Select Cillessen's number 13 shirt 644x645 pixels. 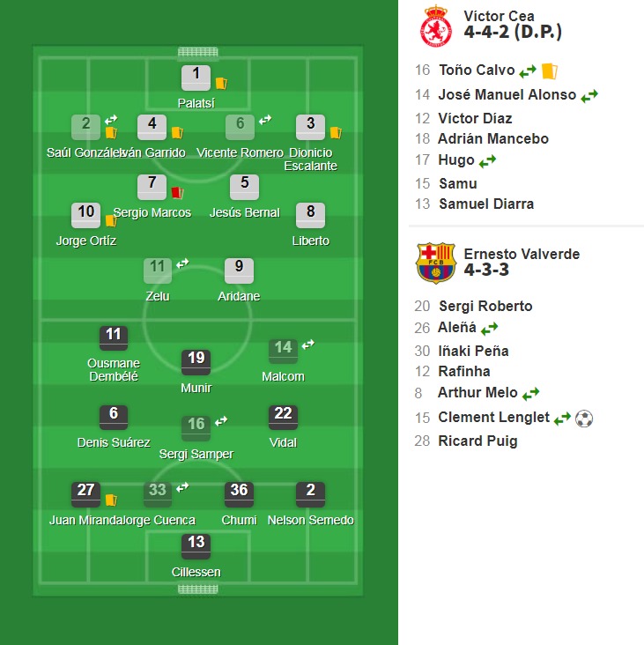196,546
